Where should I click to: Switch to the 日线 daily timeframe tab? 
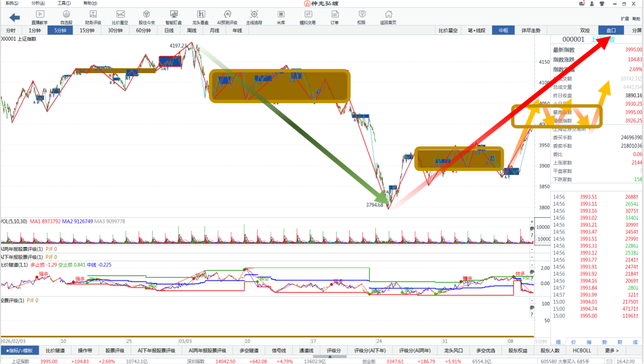tap(169, 31)
